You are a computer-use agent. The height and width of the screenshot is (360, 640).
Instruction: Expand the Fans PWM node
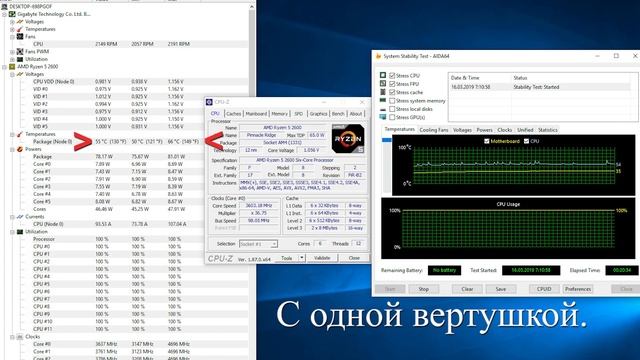[12, 52]
